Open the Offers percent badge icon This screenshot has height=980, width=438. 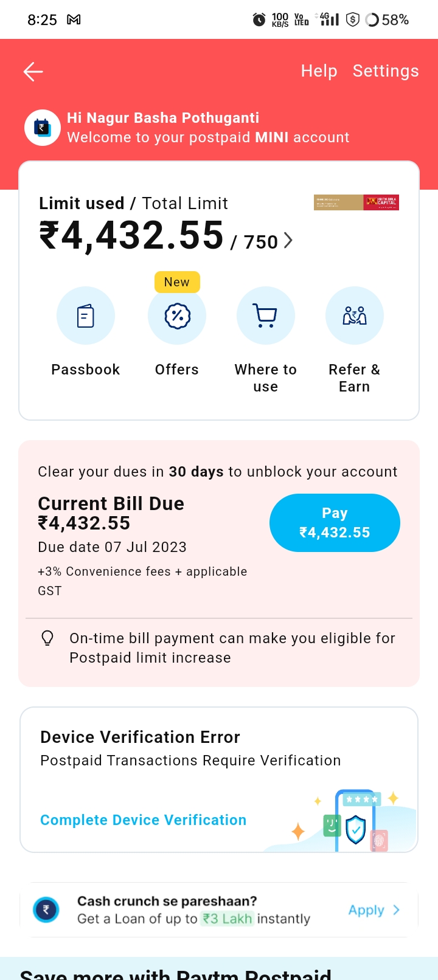(x=177, y=316)
